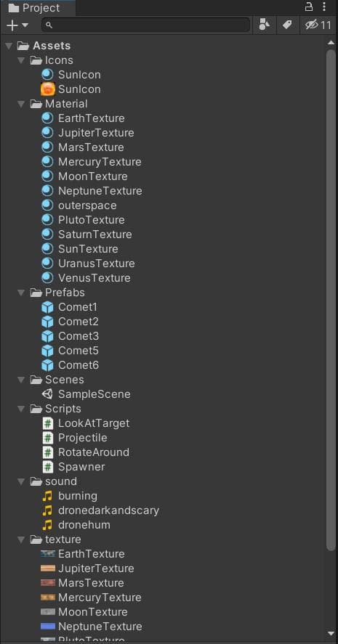Select the orange SunIcon image asset

(48, 89)
